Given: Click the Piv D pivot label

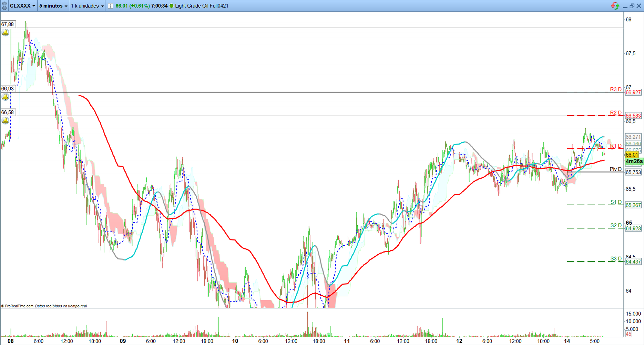Looking at the screenshot, I should (x=616, y=169).
